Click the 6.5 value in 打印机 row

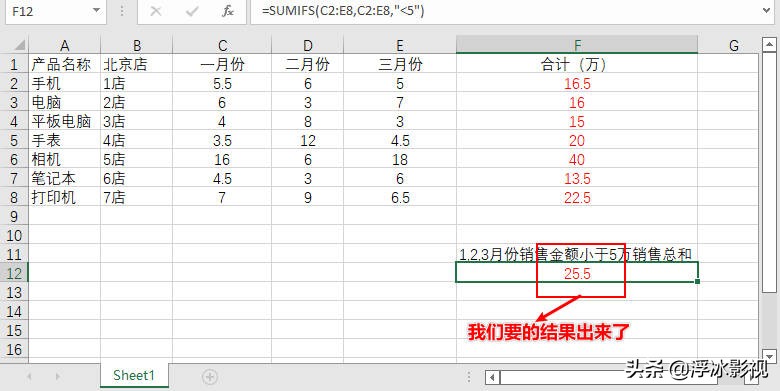[x=400, y=197]
